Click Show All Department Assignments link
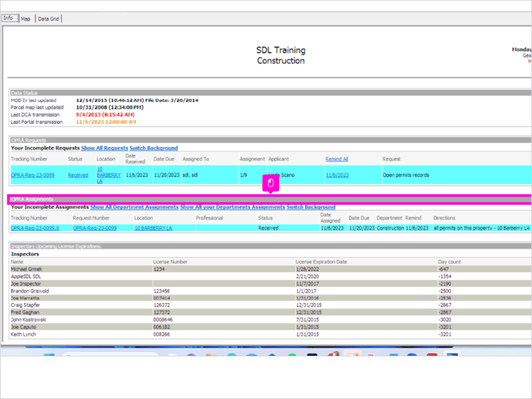The height and width of the screenshot is (399, 532). (x=135, y=207)
